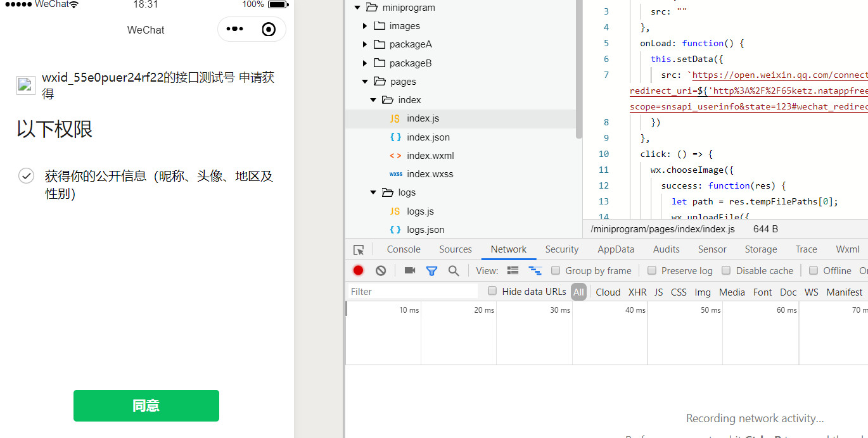
Task: Click the braces icon of logs.json
Action: click(x=395, y=230)
